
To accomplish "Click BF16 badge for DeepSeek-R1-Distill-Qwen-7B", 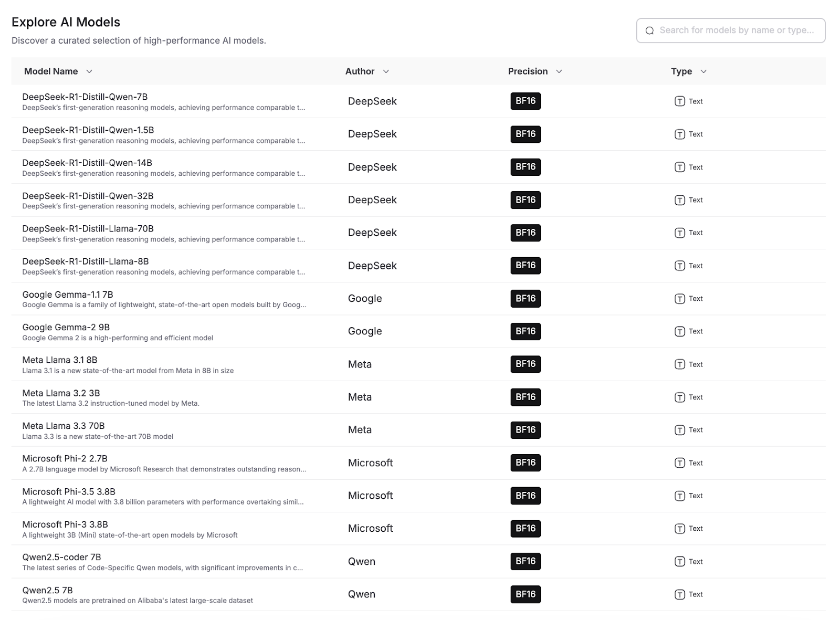I will [x=526, y=101].
